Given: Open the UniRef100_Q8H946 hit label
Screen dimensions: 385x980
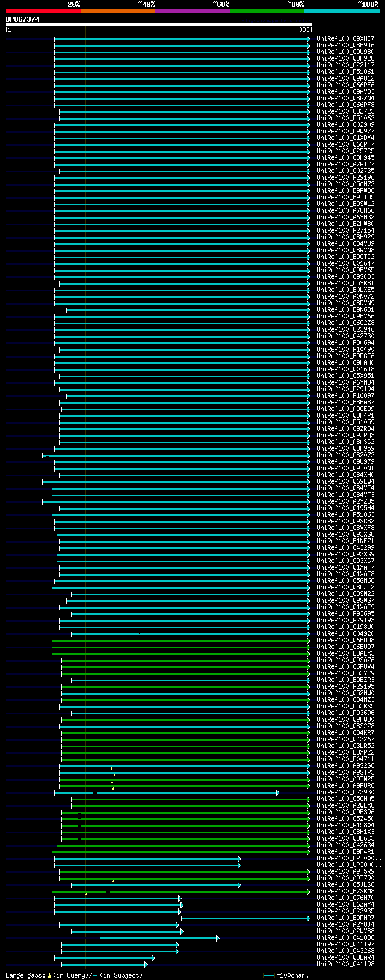Looking at the screenshot, I should click(345, 45).
